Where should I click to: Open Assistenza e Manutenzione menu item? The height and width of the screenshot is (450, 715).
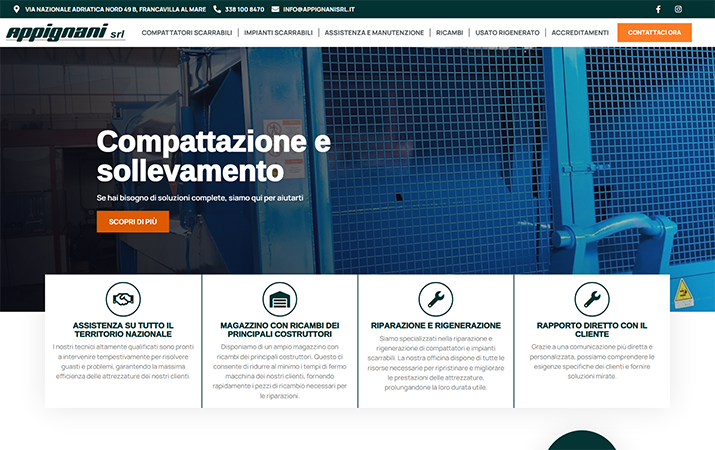(375, 32)
